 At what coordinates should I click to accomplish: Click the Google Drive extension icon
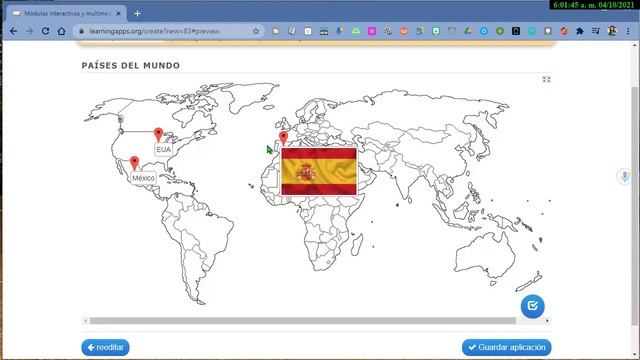coord(468,31)
